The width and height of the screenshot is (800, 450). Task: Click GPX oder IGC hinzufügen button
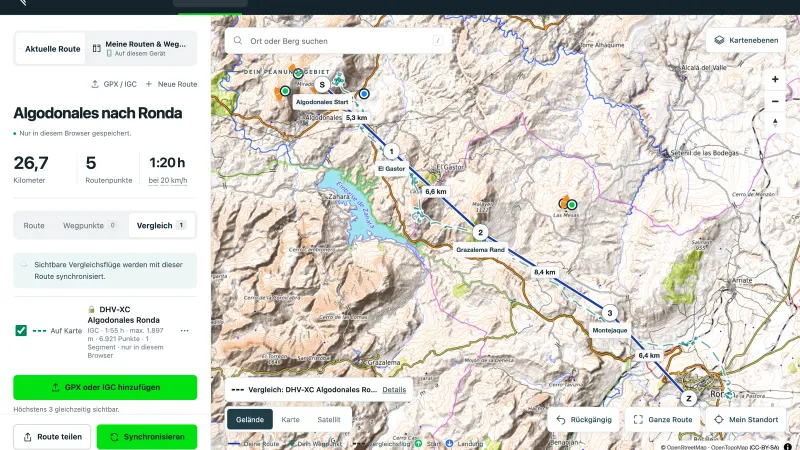tap(105, 387)
